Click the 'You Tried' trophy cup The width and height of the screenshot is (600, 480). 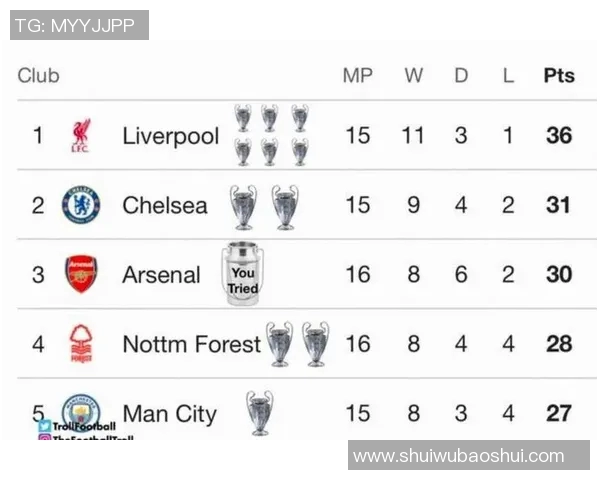pyautogui.click(x=242, y=273)
